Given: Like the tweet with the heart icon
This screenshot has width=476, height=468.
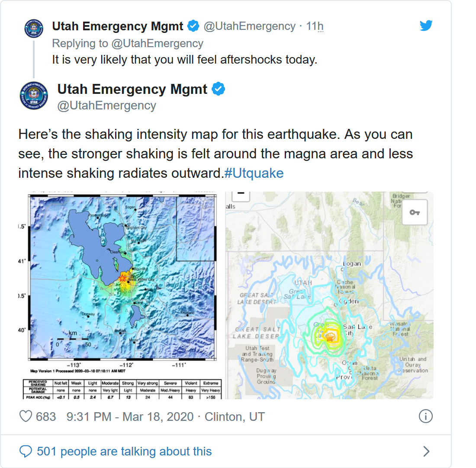Looking at the screenshot, I should coord(26,417).
